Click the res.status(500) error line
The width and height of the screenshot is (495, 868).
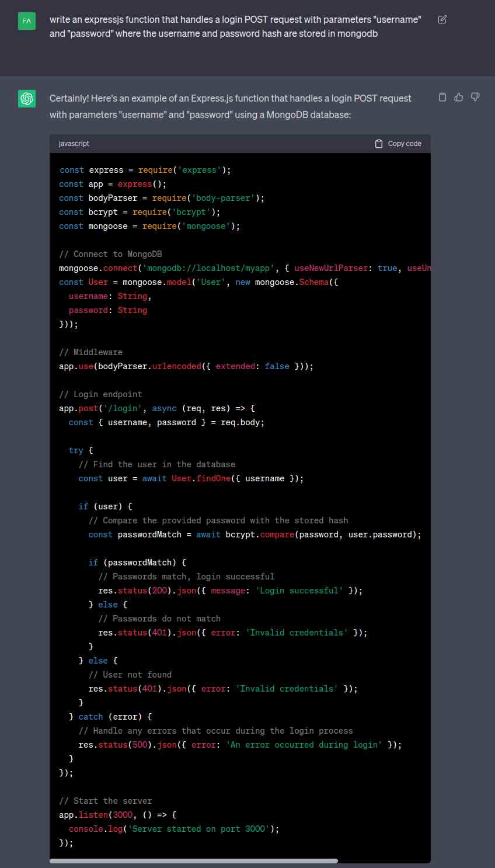(239, 745)
